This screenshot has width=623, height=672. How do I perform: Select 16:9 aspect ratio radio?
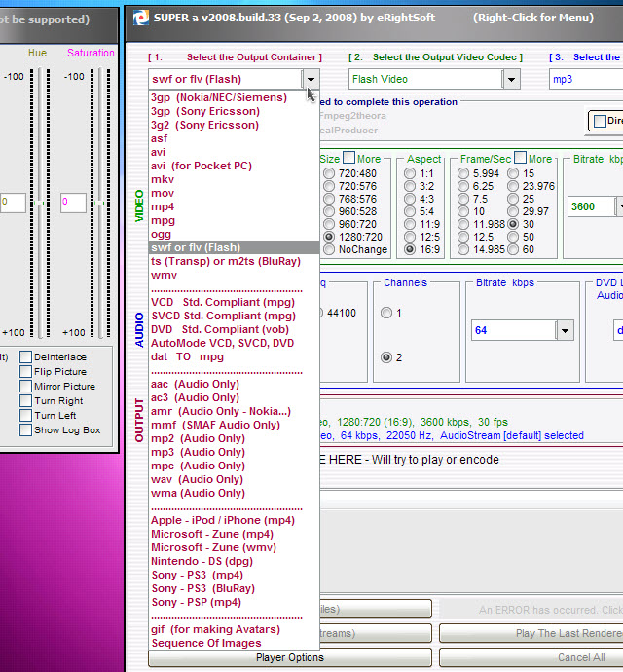(410, 249)
